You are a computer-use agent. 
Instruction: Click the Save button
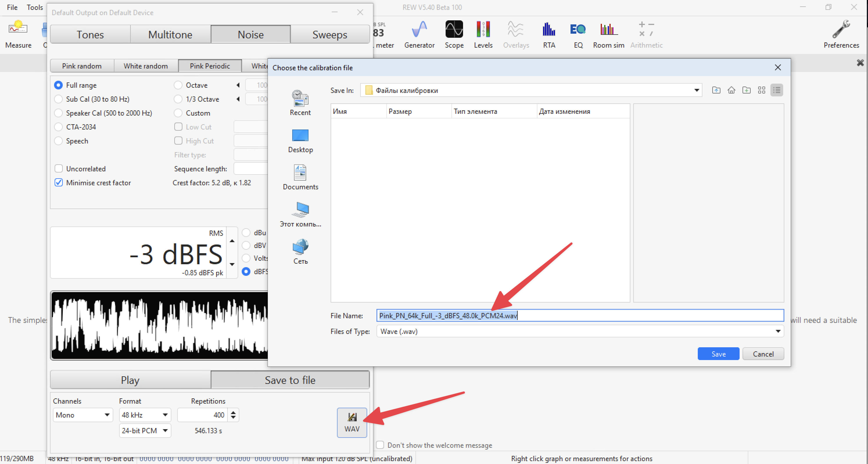pyautogui.click(x=718, y=354)
